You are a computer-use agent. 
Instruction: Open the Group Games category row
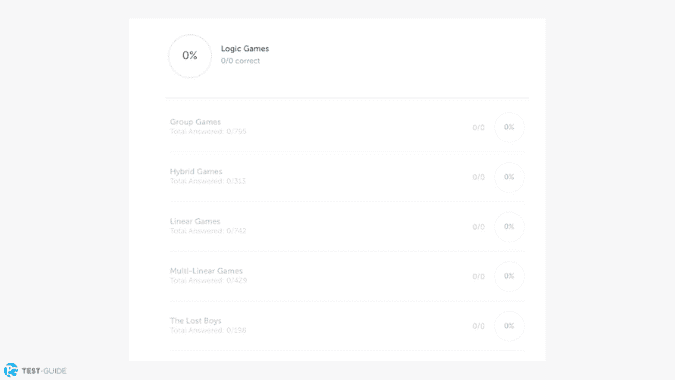pyautogui.click(x=347, y=127)
